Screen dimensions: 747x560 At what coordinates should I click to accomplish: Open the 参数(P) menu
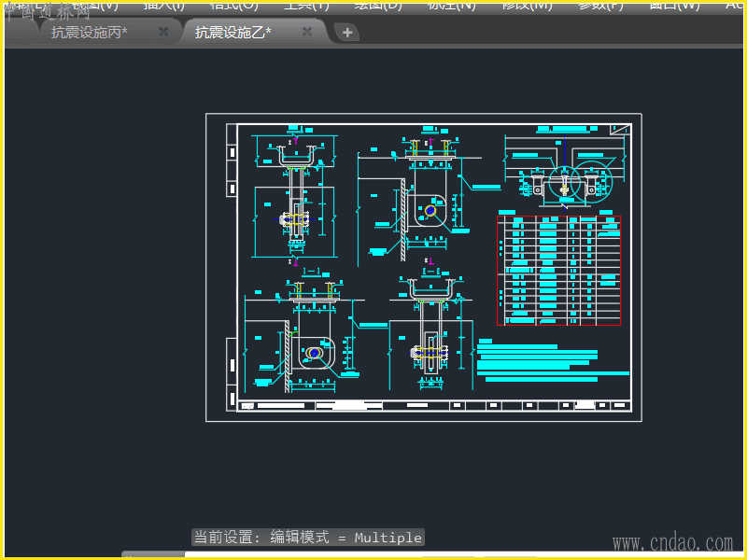pyautogui.click(x=600, y=5)
